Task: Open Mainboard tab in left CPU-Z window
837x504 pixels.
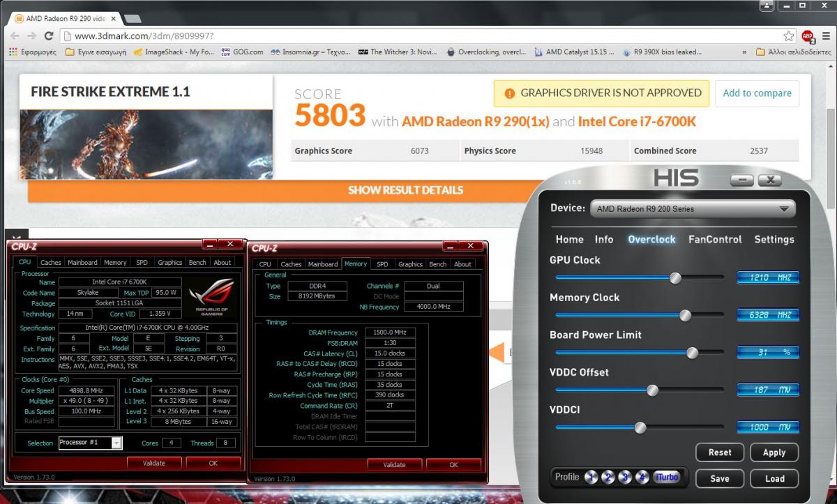Action: (x=82, y=263)
